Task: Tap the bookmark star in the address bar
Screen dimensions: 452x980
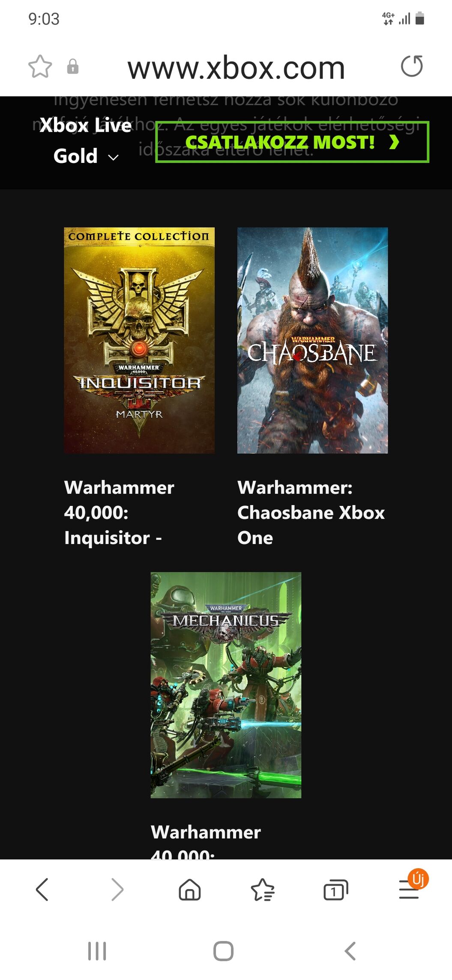Action: pos(40,66)
